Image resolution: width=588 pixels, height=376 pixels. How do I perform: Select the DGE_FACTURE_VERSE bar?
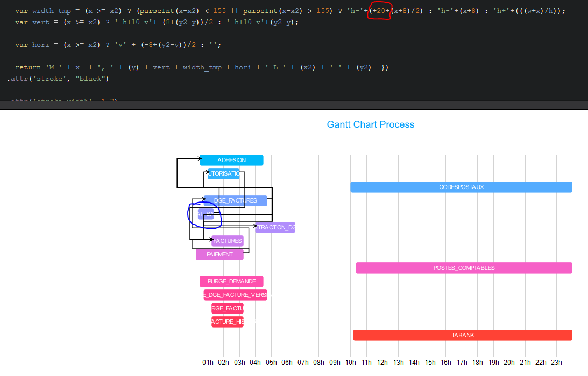coord(235,295)
